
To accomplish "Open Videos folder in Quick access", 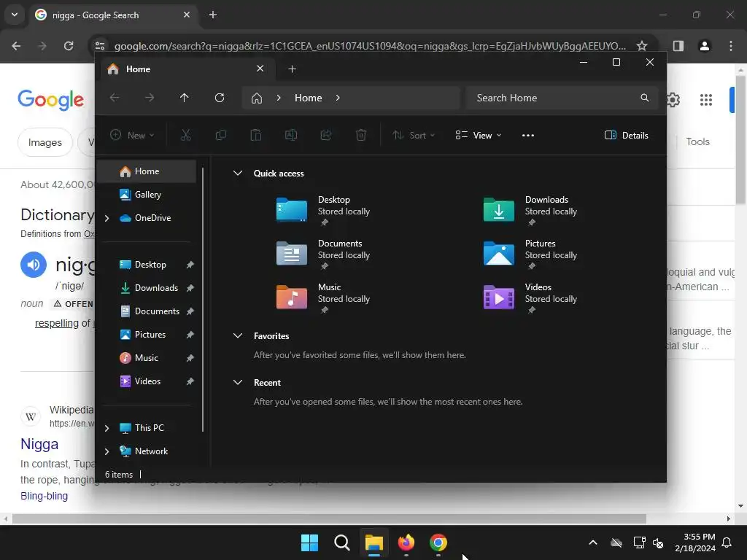I will (x=499, y=297).
